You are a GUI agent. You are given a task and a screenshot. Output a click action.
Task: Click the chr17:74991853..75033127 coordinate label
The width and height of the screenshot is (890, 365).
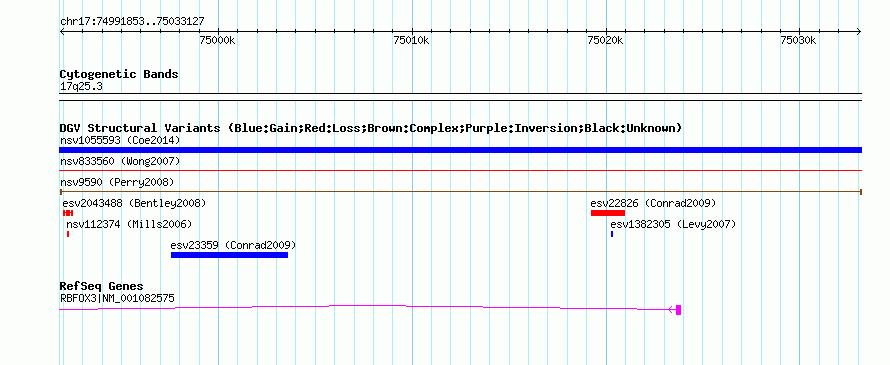click(x=132, y=22)
